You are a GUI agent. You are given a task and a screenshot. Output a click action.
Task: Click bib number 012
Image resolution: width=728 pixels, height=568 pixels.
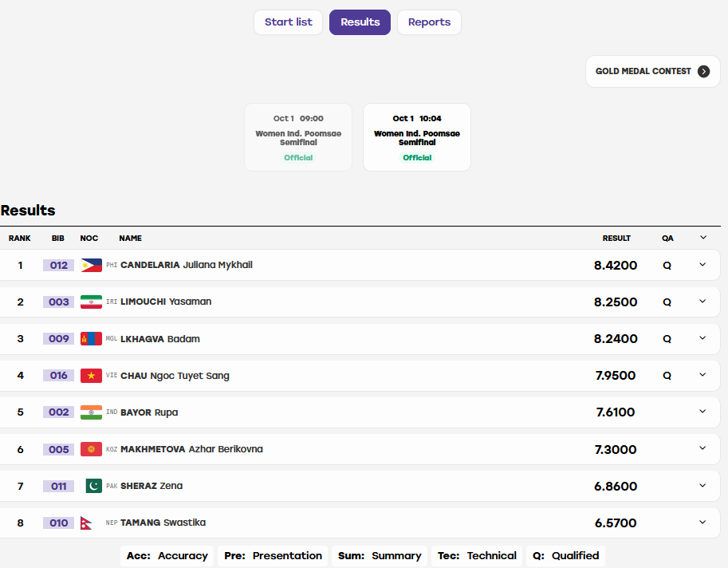(58, 265)
